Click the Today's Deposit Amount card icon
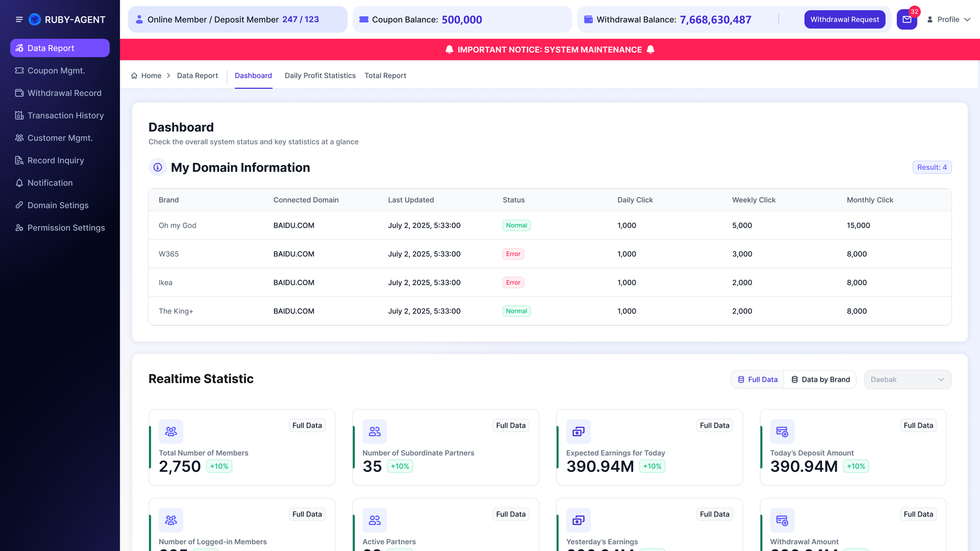This screenshot has height=551, width=980. point(782,432)
